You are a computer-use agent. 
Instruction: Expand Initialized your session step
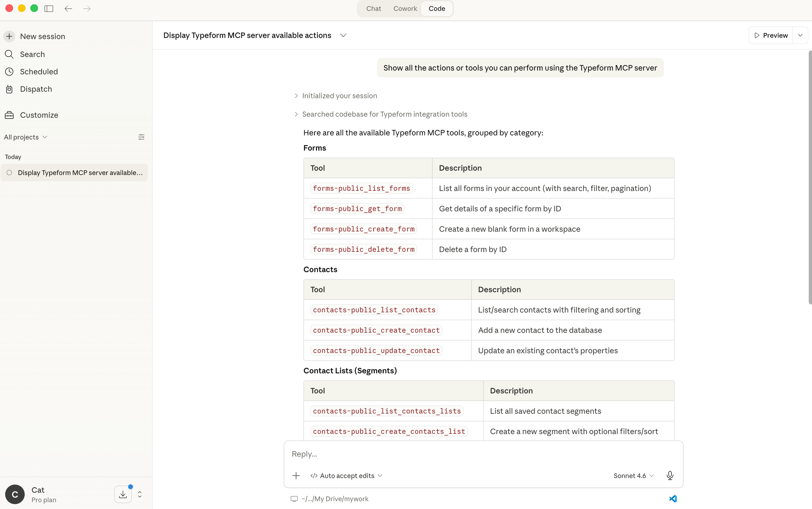(339, 96)
